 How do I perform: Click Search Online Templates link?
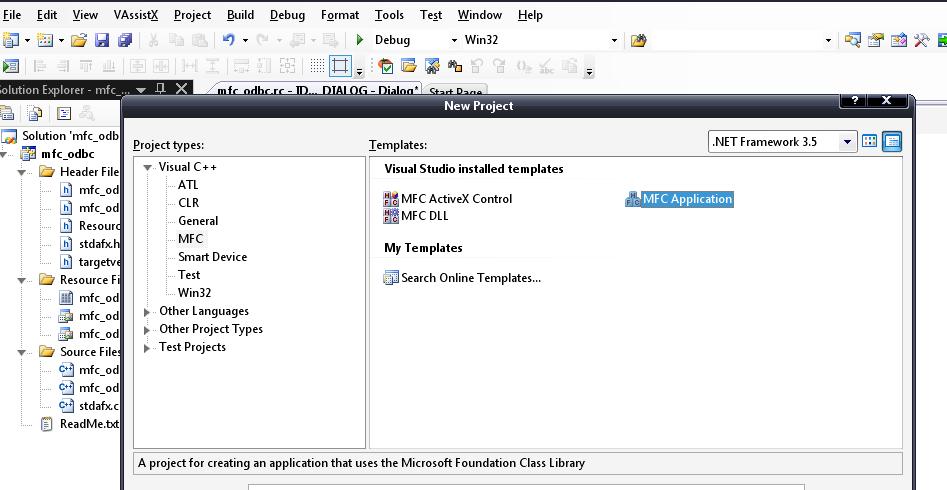tap(463, 278)
